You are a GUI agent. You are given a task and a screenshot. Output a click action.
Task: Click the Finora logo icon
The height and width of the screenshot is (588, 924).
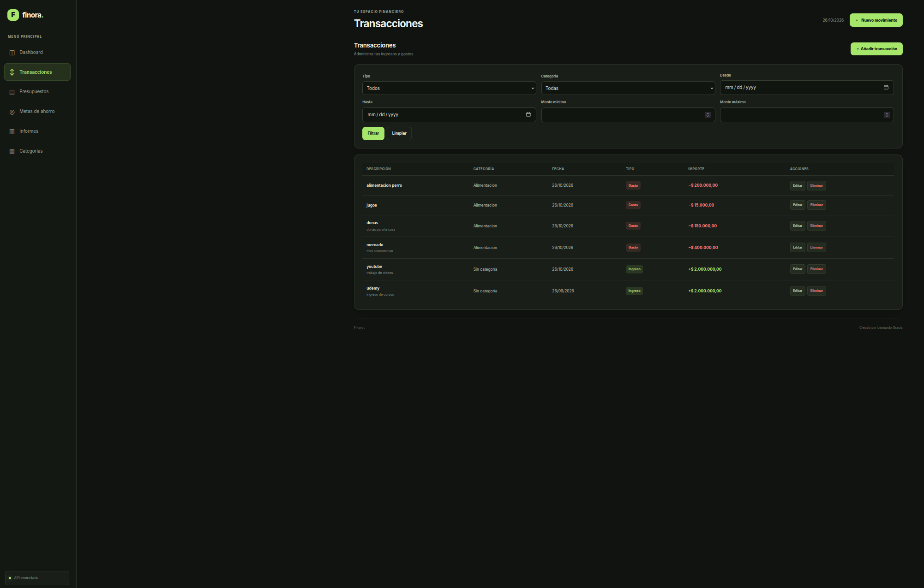(13, 15)
